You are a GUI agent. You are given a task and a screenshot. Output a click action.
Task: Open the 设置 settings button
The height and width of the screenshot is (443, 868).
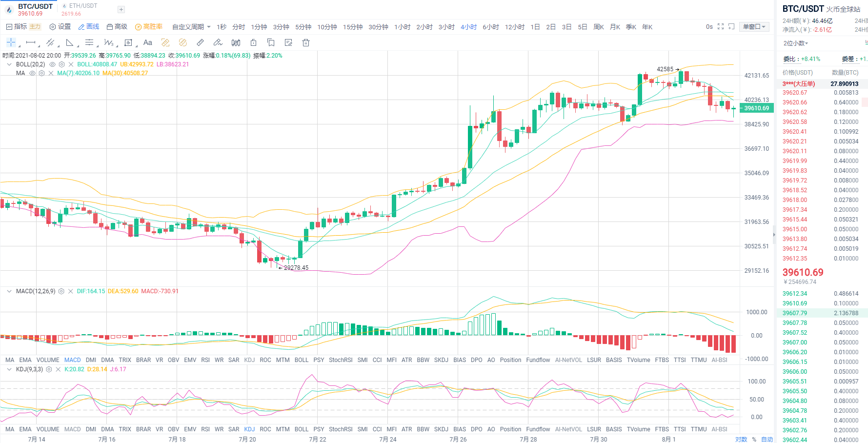pyautogui.click(x=60, y=27)
